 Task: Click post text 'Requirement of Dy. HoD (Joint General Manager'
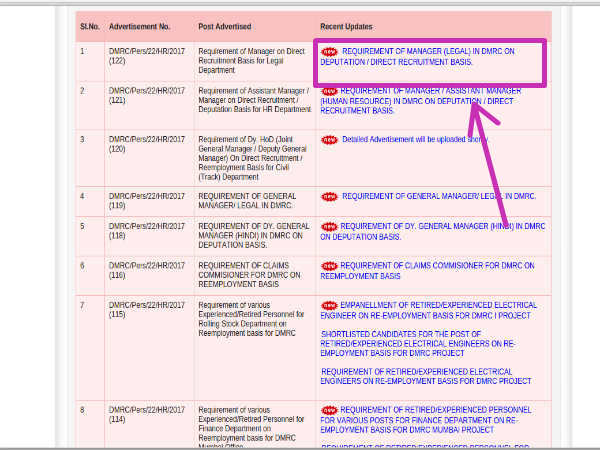253,158
